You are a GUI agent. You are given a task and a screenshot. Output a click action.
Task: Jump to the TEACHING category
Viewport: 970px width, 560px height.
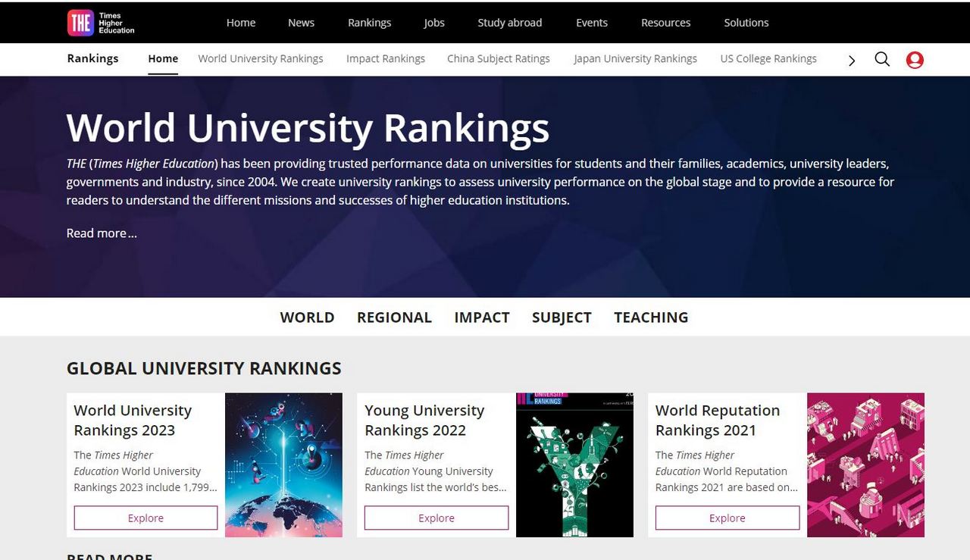click(x=651, y=318)
